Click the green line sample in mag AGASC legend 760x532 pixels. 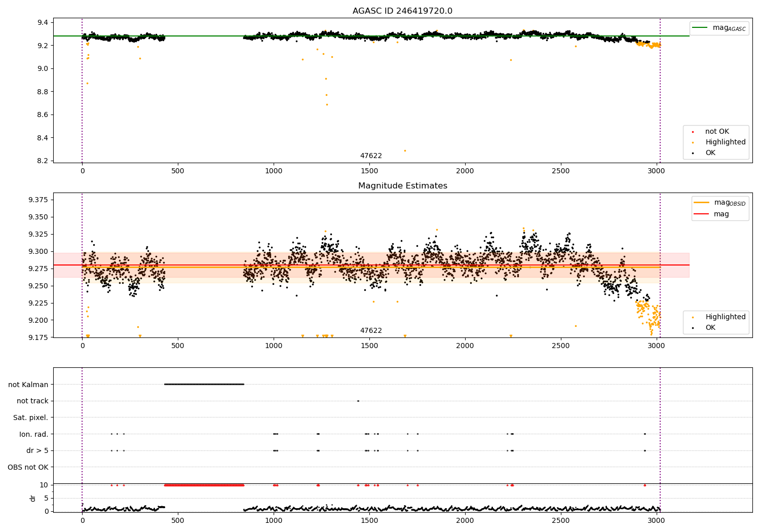point(700,28)
